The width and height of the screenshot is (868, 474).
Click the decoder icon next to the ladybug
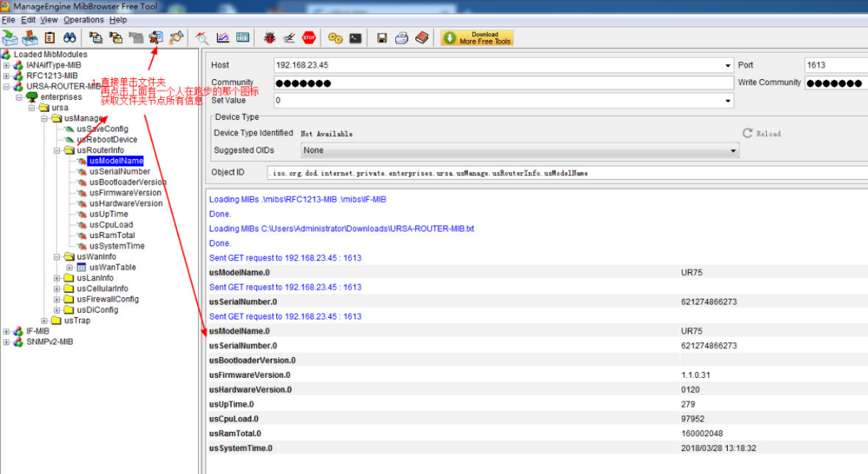[x=289, y=38]
